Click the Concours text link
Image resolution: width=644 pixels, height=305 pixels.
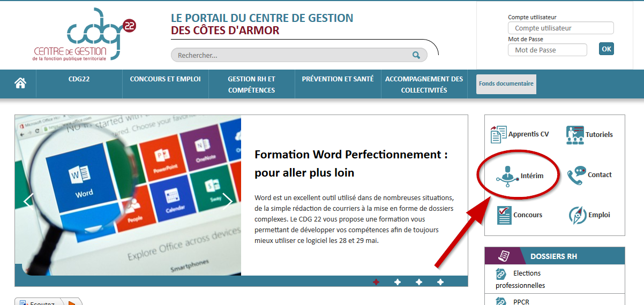coord(528,215)
